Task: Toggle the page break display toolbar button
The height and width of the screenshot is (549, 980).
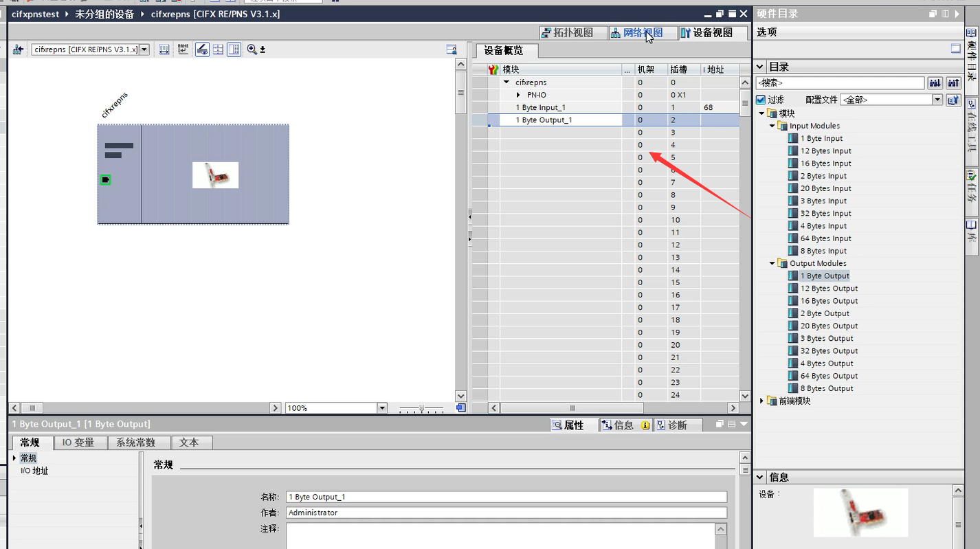Action: click(218, 49)
